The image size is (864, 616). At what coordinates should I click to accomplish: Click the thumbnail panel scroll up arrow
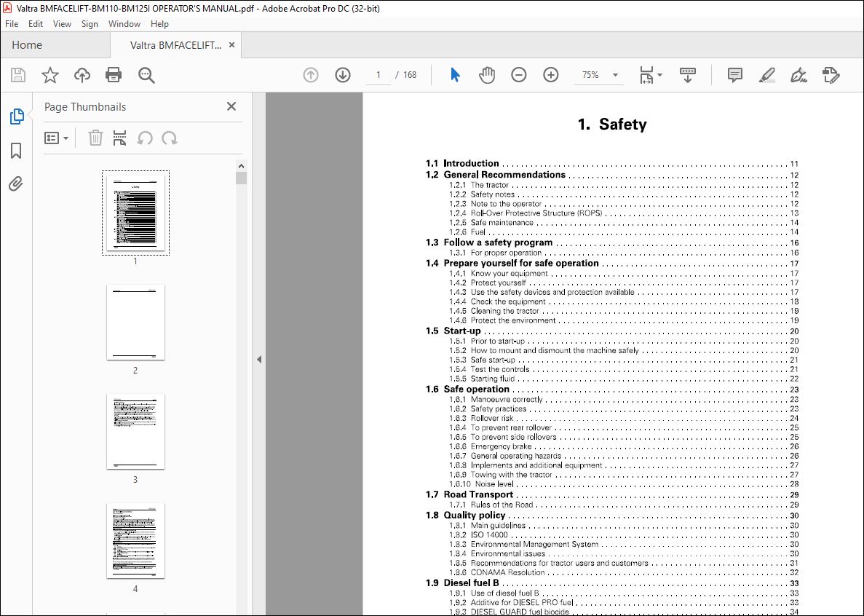tap(241, 166)
